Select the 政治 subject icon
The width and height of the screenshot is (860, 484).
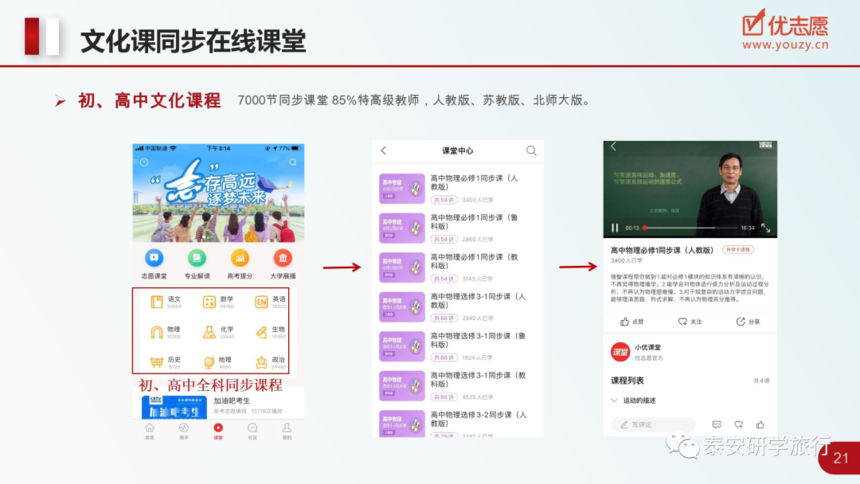click(x=261, y=362)
